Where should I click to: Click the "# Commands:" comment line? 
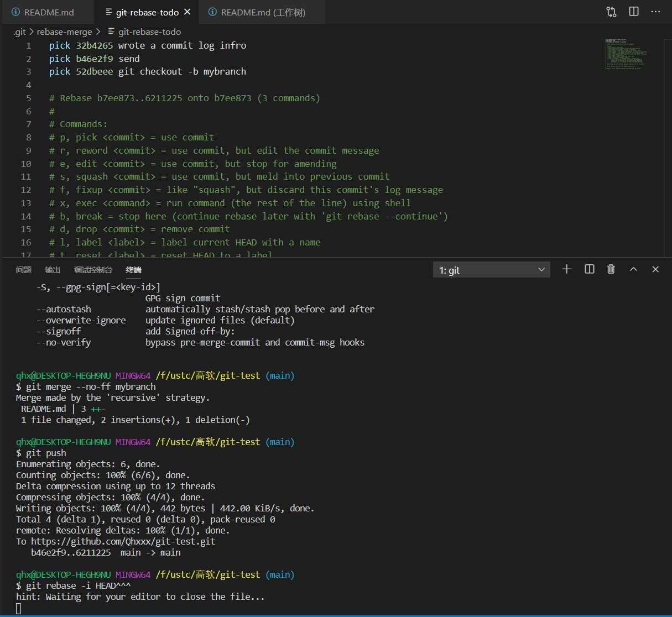click(x=78, y=124)
